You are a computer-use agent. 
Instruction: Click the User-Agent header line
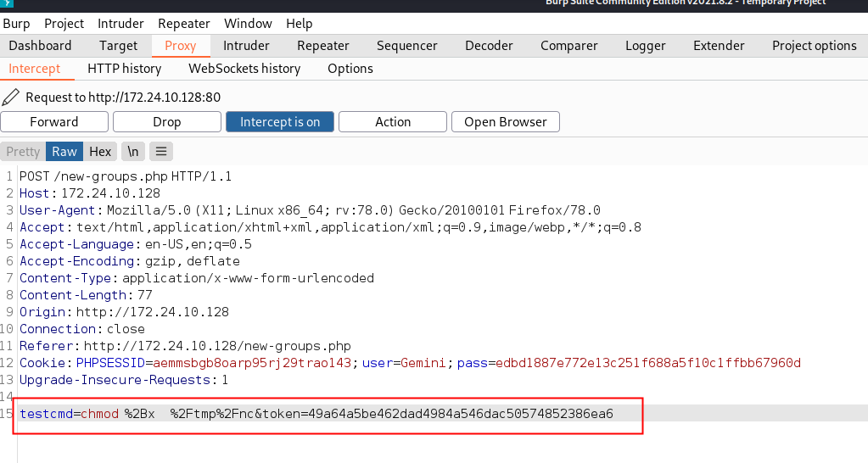[310, 211]
